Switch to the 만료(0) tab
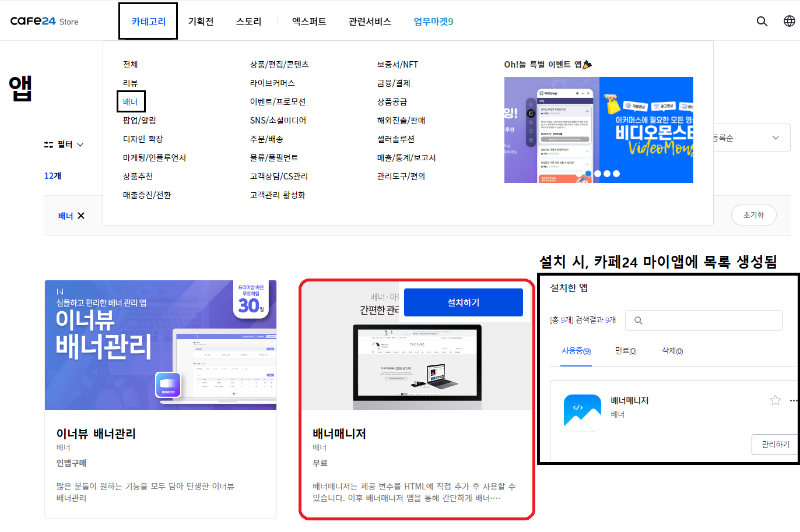This screenshot has width=800, height=532. [626, 351]
